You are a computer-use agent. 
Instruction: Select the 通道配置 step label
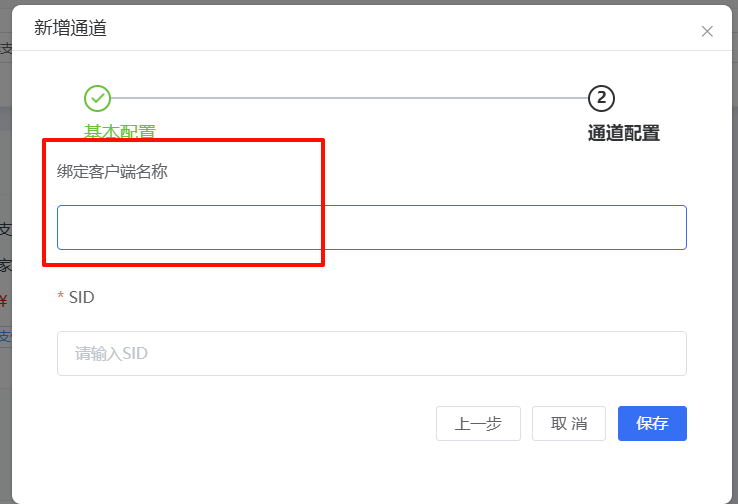624,133
